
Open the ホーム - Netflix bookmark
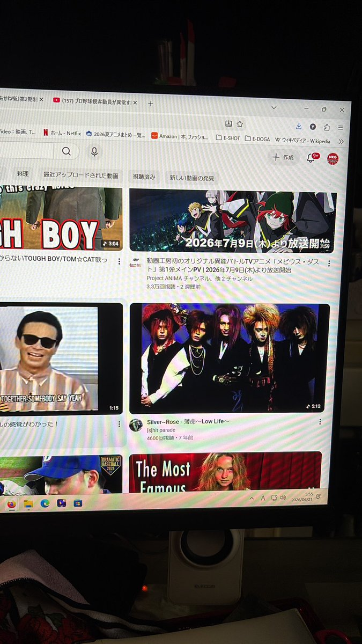click(61, 133)
